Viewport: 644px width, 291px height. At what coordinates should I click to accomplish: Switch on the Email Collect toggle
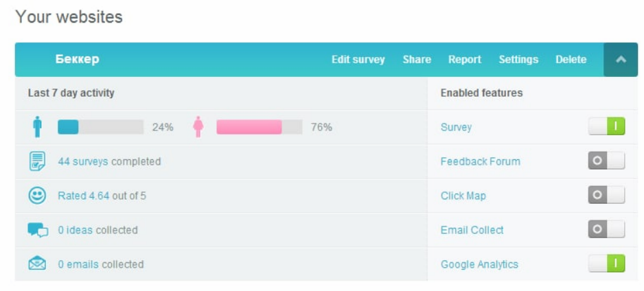[x=607, y=229]
